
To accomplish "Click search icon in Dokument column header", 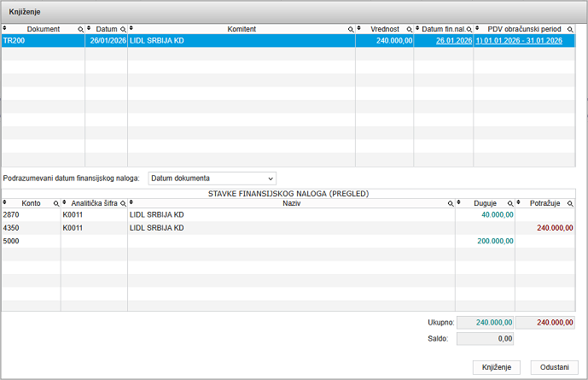I will tap(80, 29).
